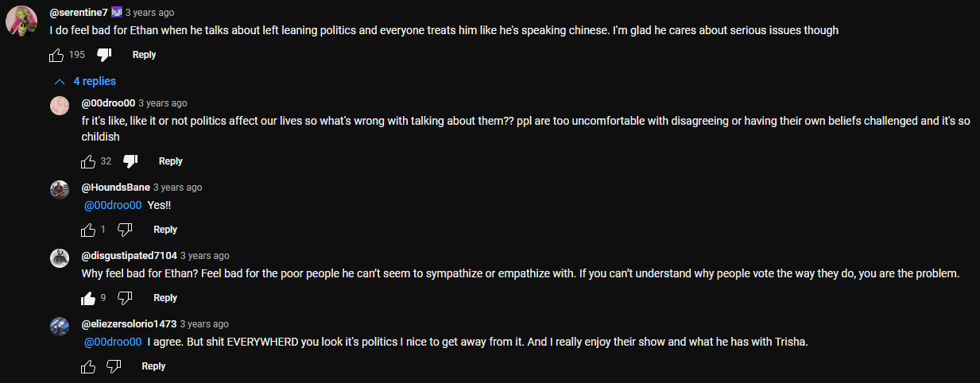This screenshot has width=980, height=383.
Task: Open @eliezersolorio1473's avatar thumbnail
Action: point(60,326)
